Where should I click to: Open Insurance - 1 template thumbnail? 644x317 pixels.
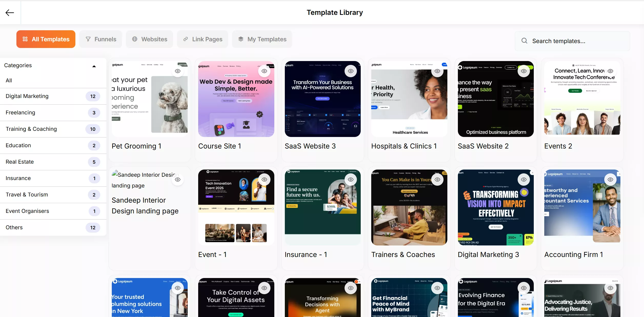323,207
